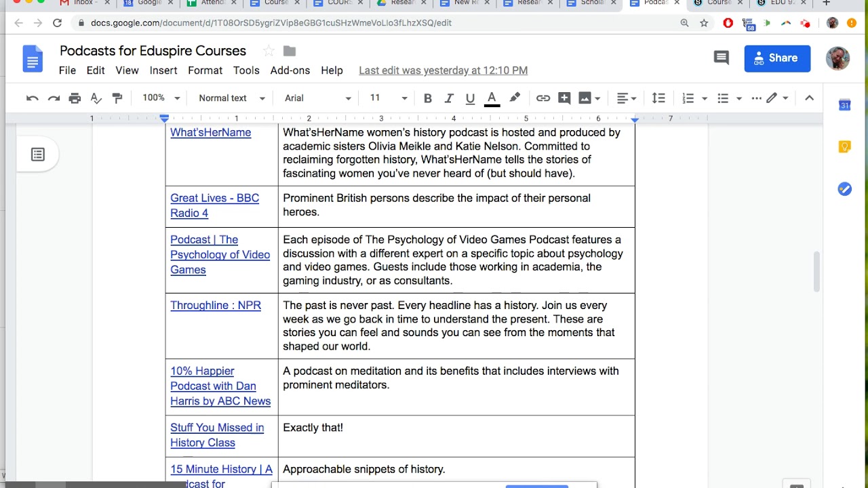Screen dimensions: 868x488
Task: Open comment history icon
Action: [722, 58]
